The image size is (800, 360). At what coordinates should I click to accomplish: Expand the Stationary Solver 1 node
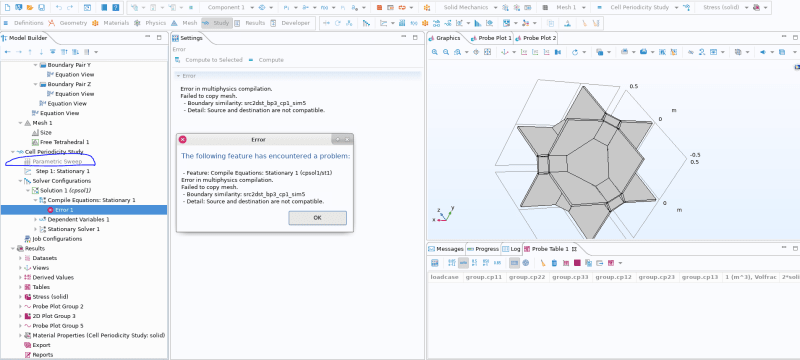35,229
